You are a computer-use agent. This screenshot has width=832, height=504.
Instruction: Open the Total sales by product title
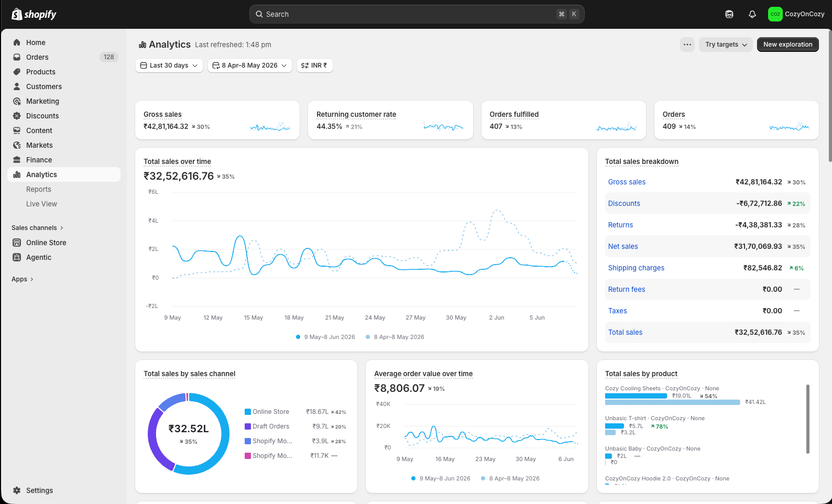[x=641, y=374]
